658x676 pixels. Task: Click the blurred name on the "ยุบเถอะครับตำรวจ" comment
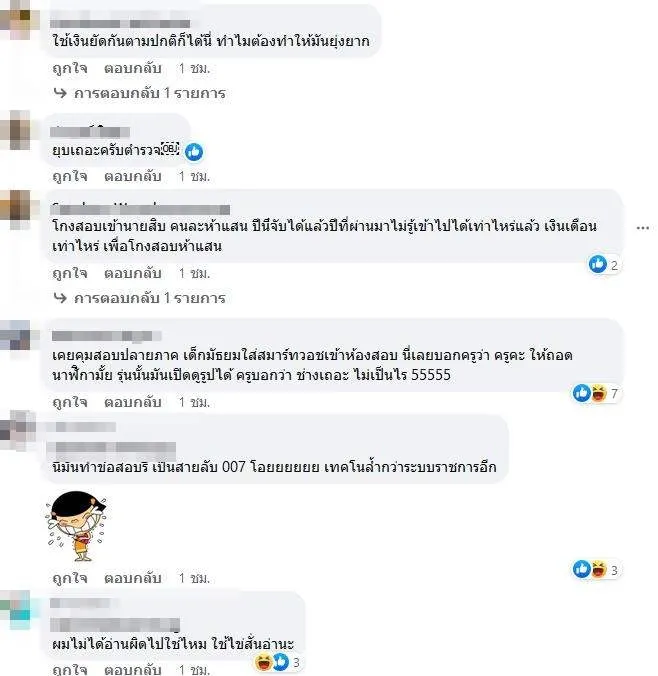(x=90, y=131)
